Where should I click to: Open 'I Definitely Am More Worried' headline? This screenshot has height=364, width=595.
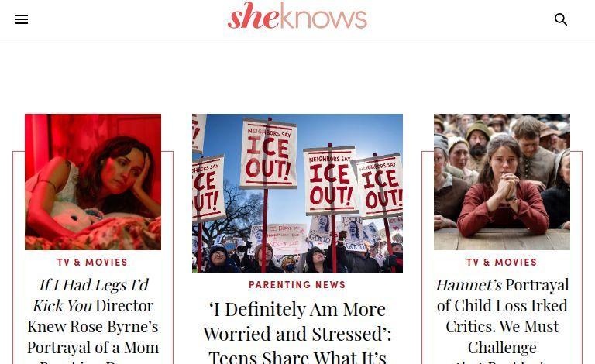point(297,332)
